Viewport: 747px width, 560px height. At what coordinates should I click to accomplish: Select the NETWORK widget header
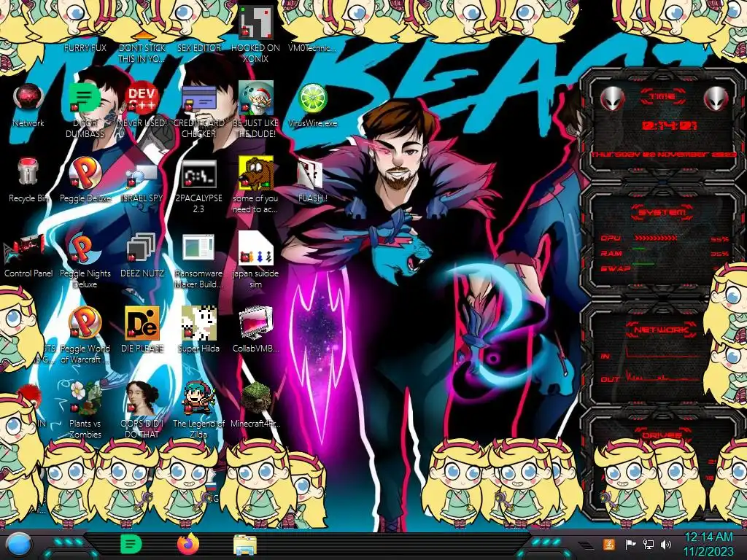click(662, 329)
